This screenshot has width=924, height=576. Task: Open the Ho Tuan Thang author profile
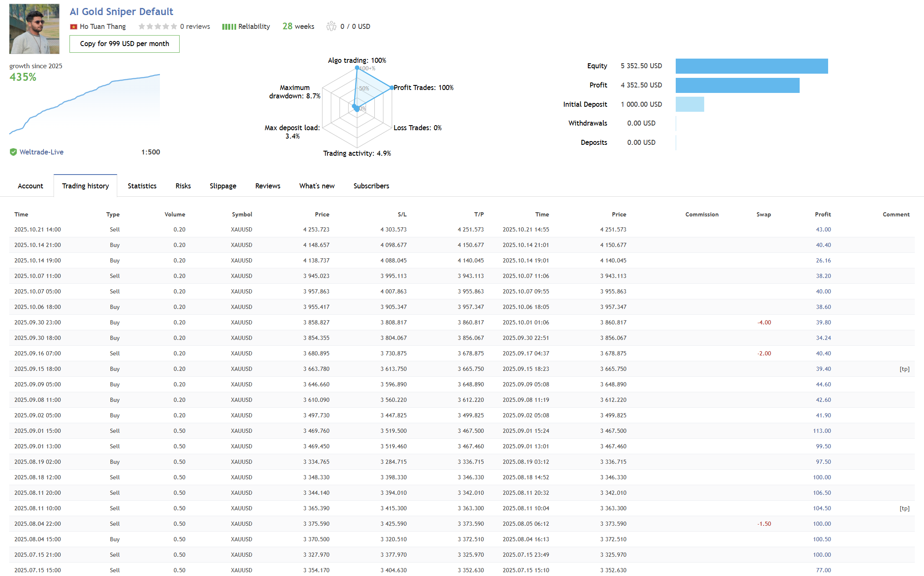(103, 26)
